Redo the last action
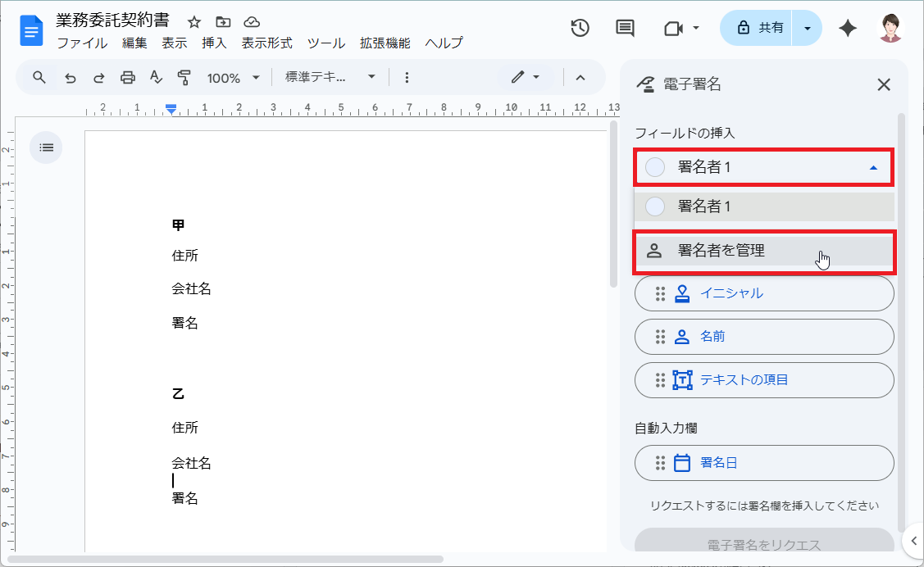 point(98,77)
